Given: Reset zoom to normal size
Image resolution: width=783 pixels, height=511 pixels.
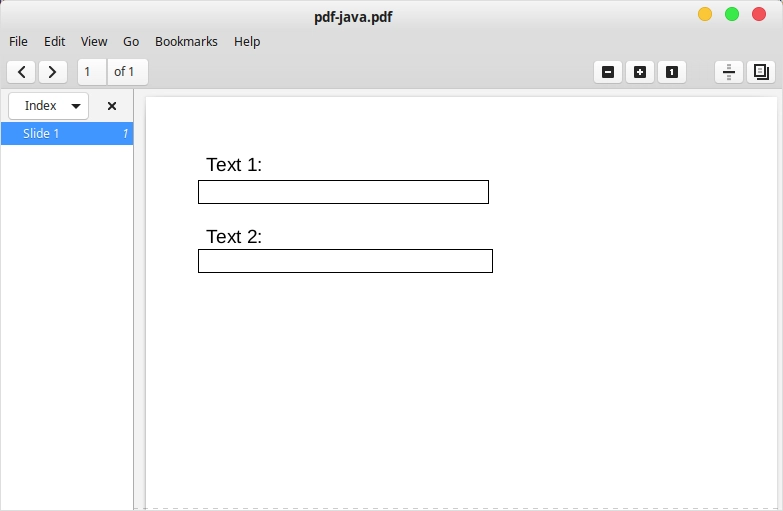Looking at the screenshot, I should pyautogui.click(x=672, y=72).
